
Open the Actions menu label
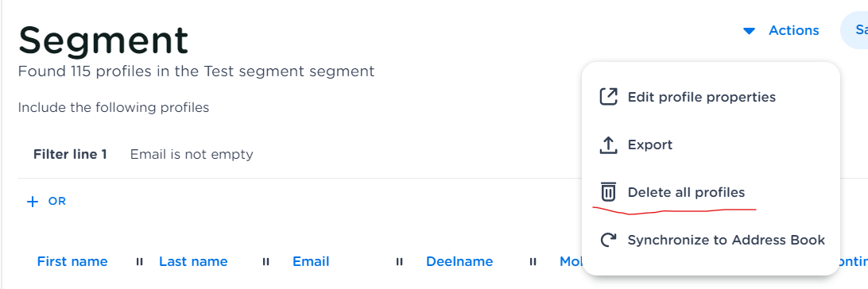pyautogui.click(x=794, y=30)
